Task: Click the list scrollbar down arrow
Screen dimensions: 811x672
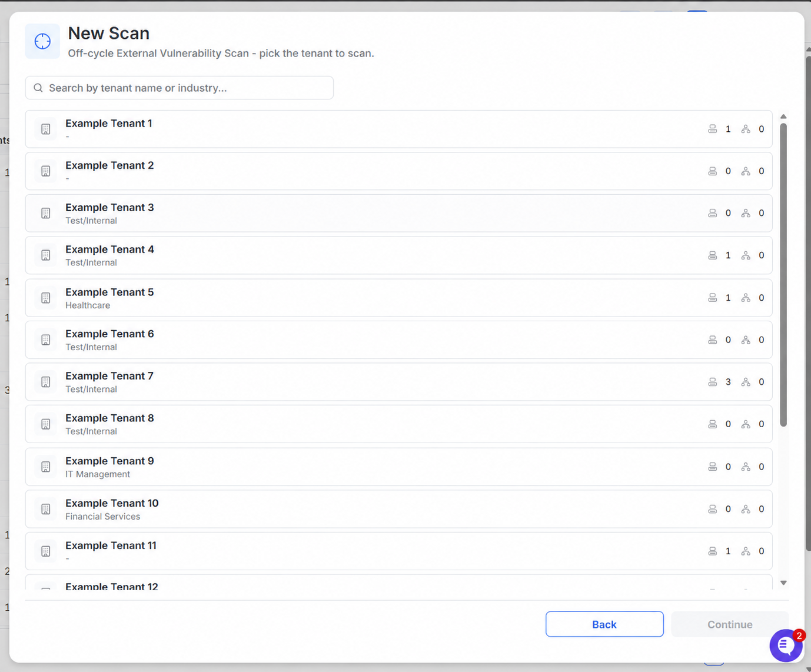Action: pyautogui.click(x=783, y=583)
